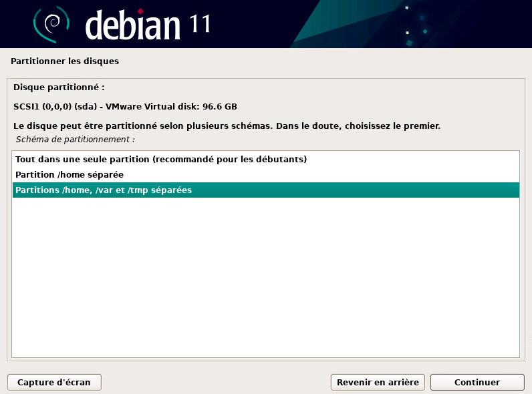The height and width of the screenshot is (394, 532).
Task: Click the 'Schéma de partitionnement :' label
Action: coord(76,140)
